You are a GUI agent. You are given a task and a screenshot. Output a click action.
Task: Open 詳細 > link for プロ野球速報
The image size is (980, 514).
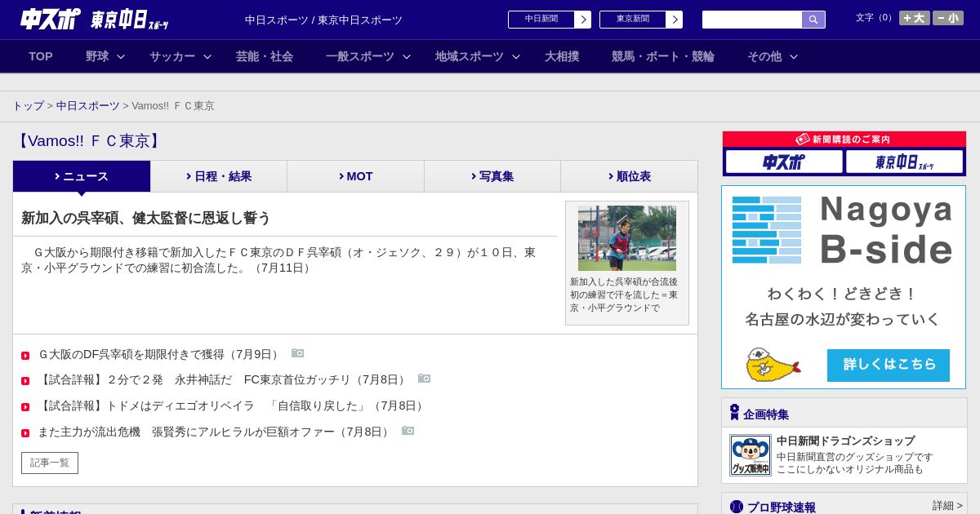click(x=947, y=506)
